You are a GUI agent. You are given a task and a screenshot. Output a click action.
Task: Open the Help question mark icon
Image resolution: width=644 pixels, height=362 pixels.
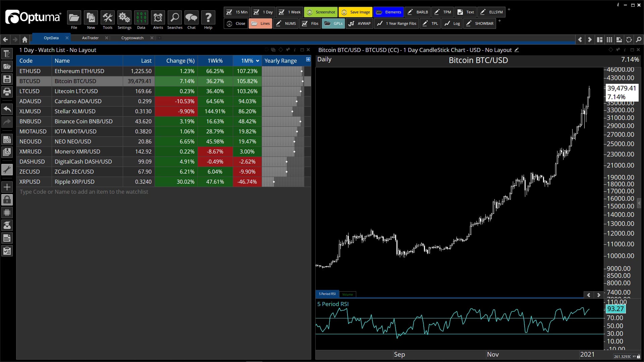tap(208, 18)
